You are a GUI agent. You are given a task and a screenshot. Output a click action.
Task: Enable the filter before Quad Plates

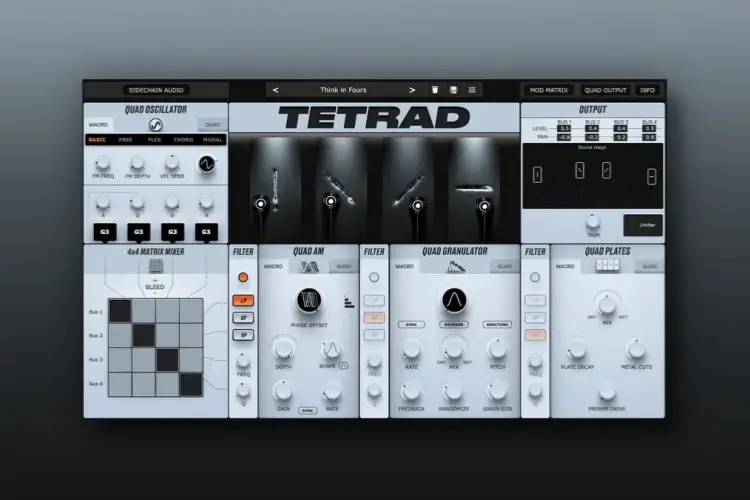[535, 277]
